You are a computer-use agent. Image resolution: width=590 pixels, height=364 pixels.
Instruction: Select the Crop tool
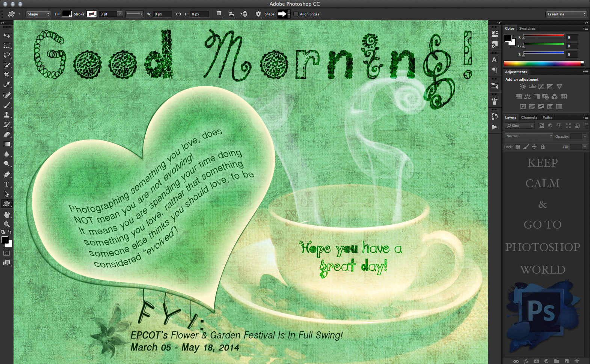[7, 75]
